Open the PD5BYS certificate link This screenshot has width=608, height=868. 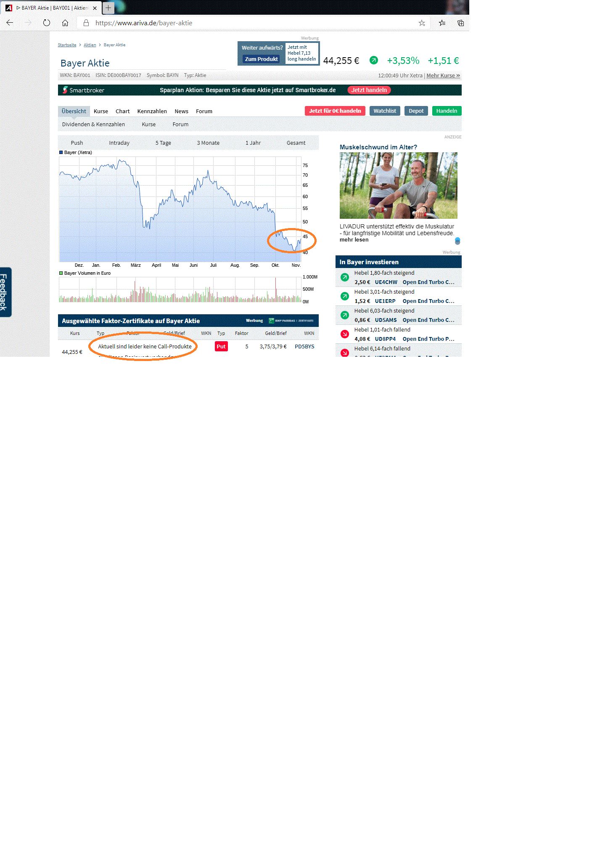click(304, 346)
